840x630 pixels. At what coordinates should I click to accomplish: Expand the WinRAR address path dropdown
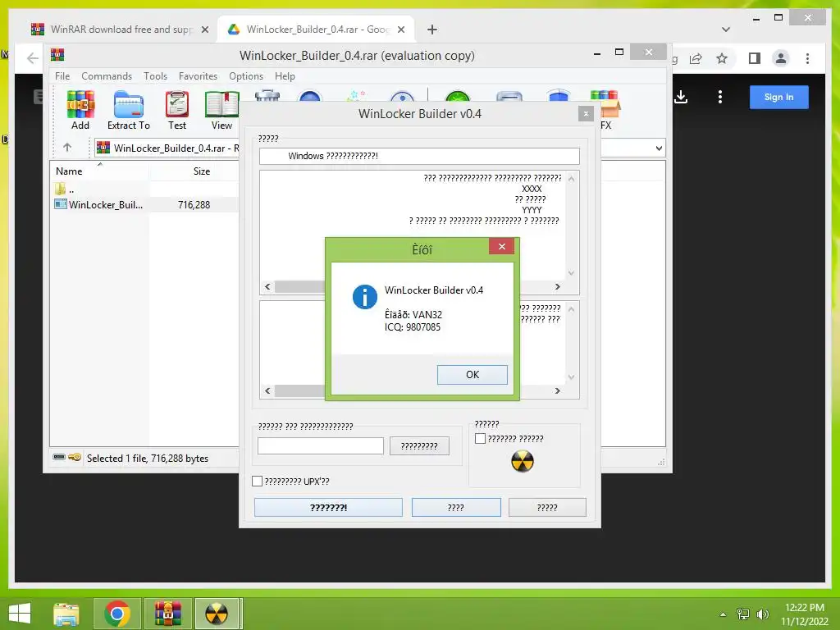click(x=659, y=148)
